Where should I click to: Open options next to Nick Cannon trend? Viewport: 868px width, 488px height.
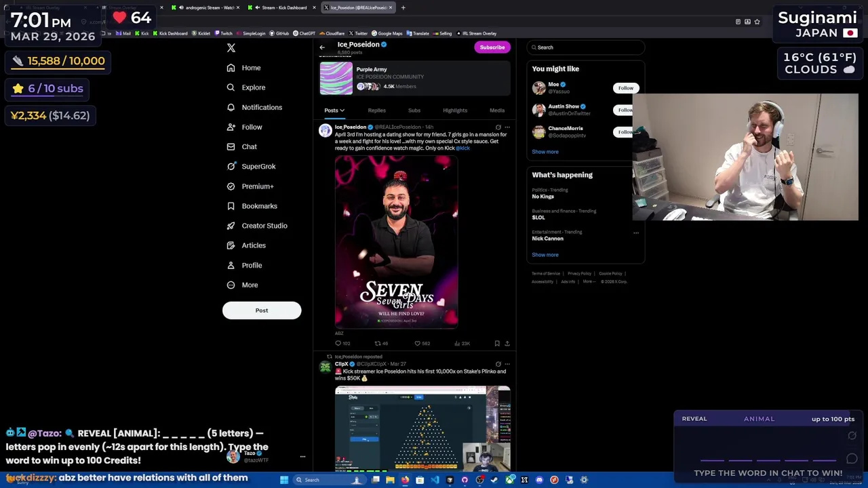[x=636, y=232]
